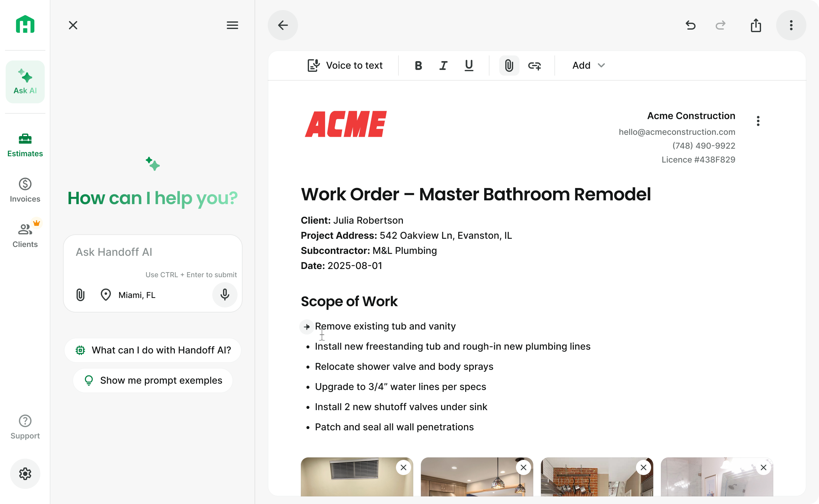819x504 pixels.
Task: Click What can I do with Handoff AI?
Action: coord(153,350)
